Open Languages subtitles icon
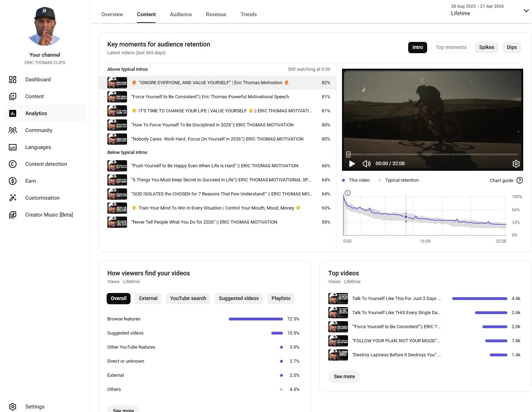This screenshot has width=532, height=412. pos(13,147)
